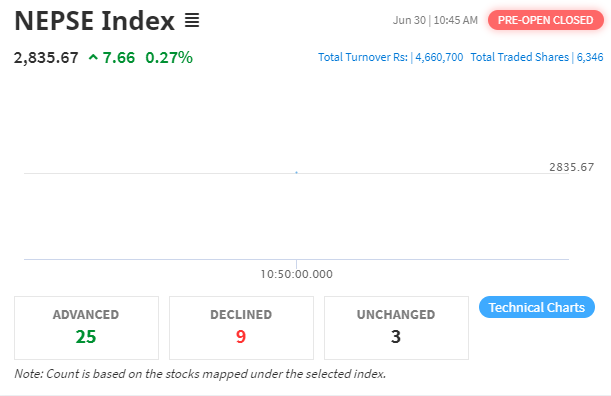This screenshot has height=396, width=611.
Task: Click the 2835.67 price axis label
Action: coord(572,167)
